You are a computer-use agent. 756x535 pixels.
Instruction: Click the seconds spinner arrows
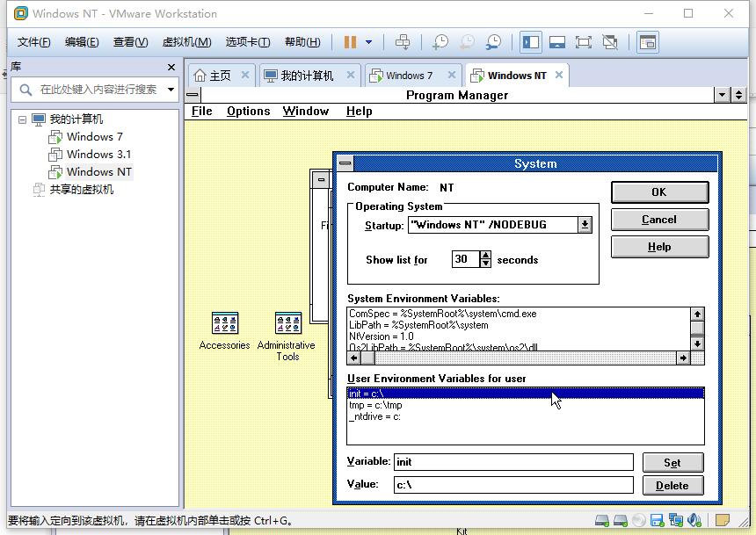point(485,259)
